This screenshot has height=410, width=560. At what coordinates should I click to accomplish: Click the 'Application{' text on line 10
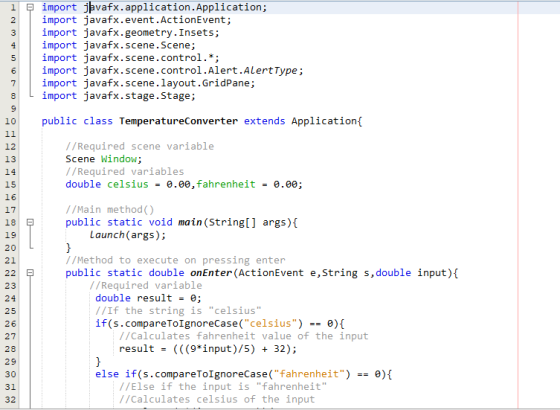click(327, 121)
